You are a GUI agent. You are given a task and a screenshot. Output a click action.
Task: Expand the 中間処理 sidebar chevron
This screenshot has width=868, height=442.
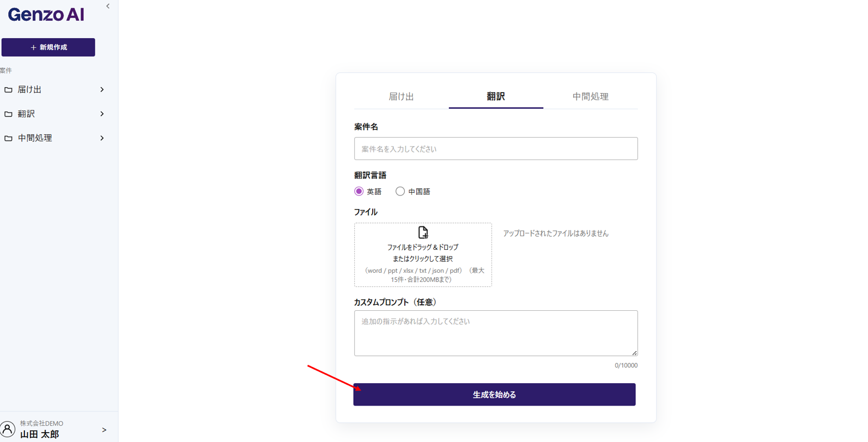102,138
